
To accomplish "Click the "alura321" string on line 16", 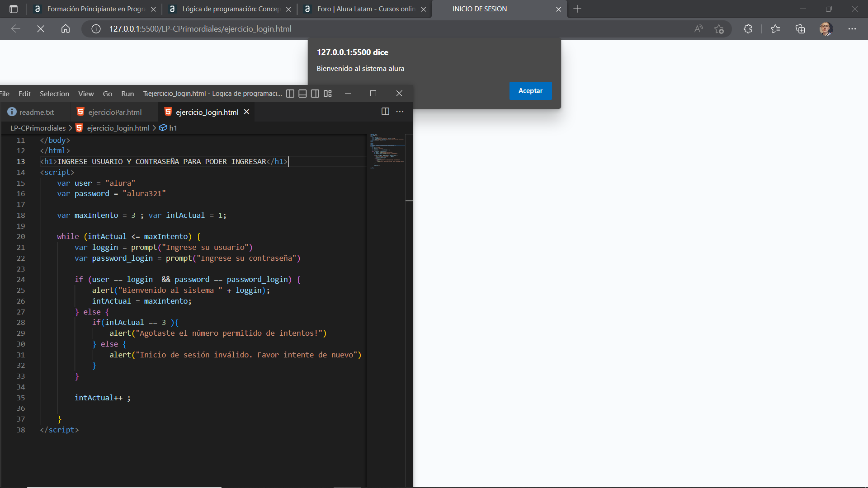I will point(144,194).
